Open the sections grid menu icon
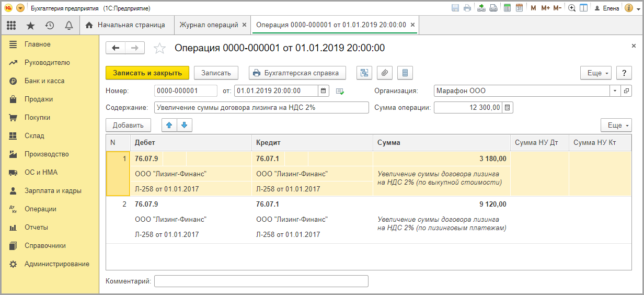 pos(11,25)
